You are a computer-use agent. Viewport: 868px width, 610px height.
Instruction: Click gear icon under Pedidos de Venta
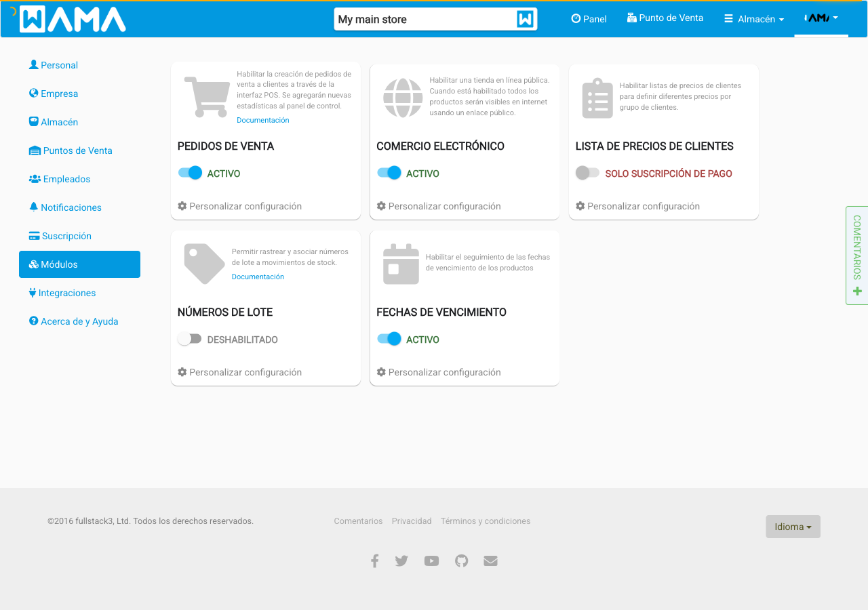click(182, 206)
